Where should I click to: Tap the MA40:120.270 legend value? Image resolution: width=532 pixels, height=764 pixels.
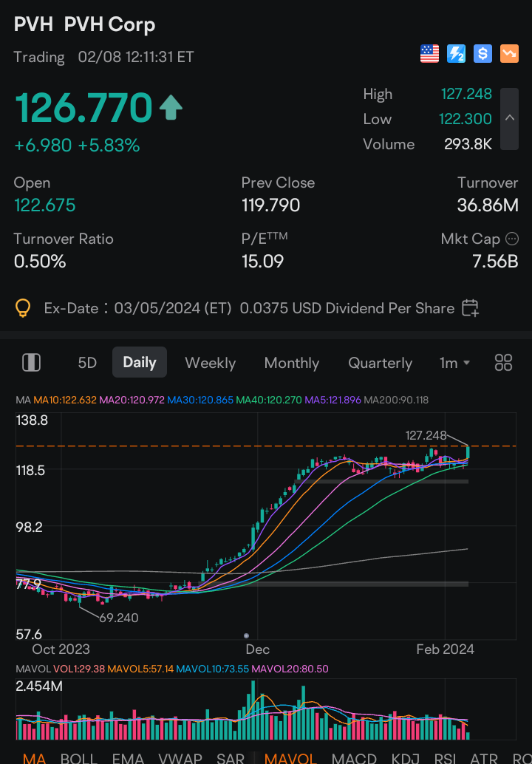tap(269, 400)
